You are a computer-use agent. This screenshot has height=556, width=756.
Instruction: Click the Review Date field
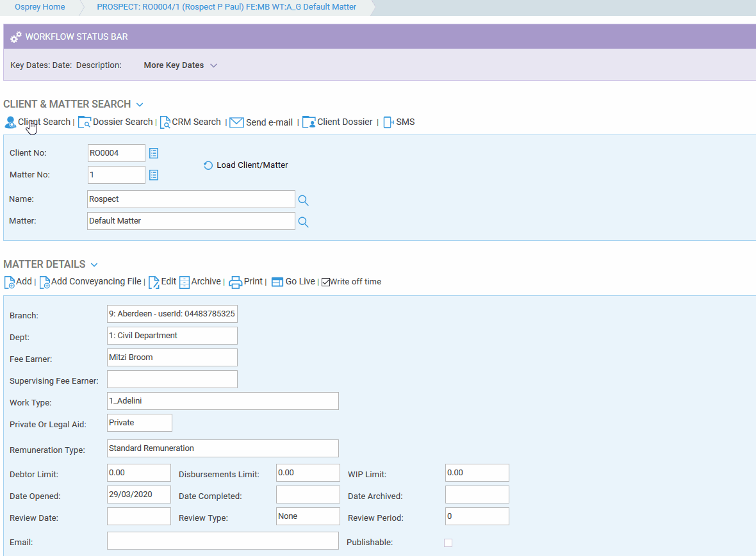click(139, 516)
